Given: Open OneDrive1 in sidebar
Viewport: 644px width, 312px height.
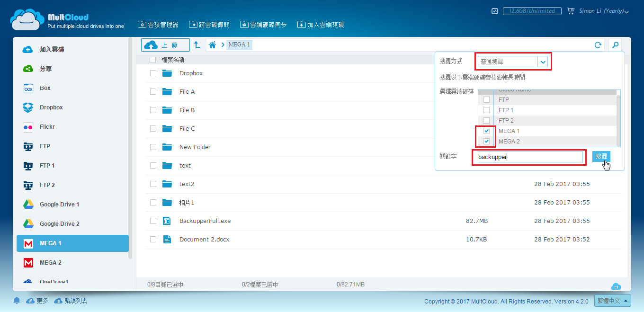Looking at the screenshot, I should 72,281.
